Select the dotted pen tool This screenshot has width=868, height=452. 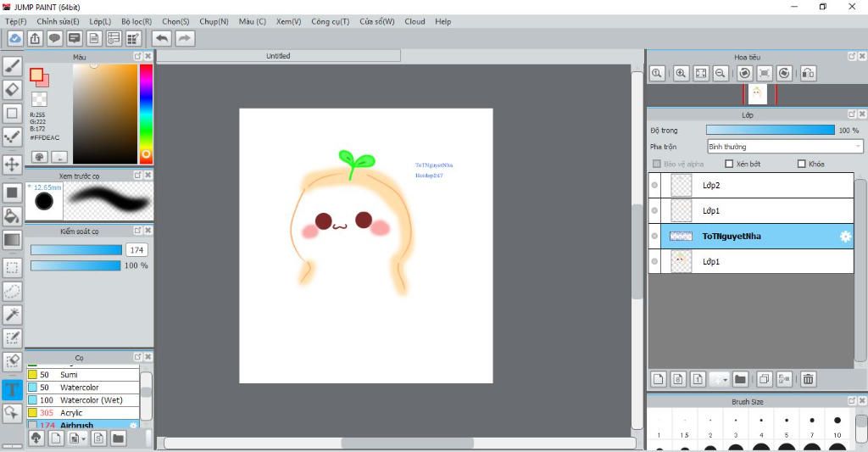tap(12, 137)
